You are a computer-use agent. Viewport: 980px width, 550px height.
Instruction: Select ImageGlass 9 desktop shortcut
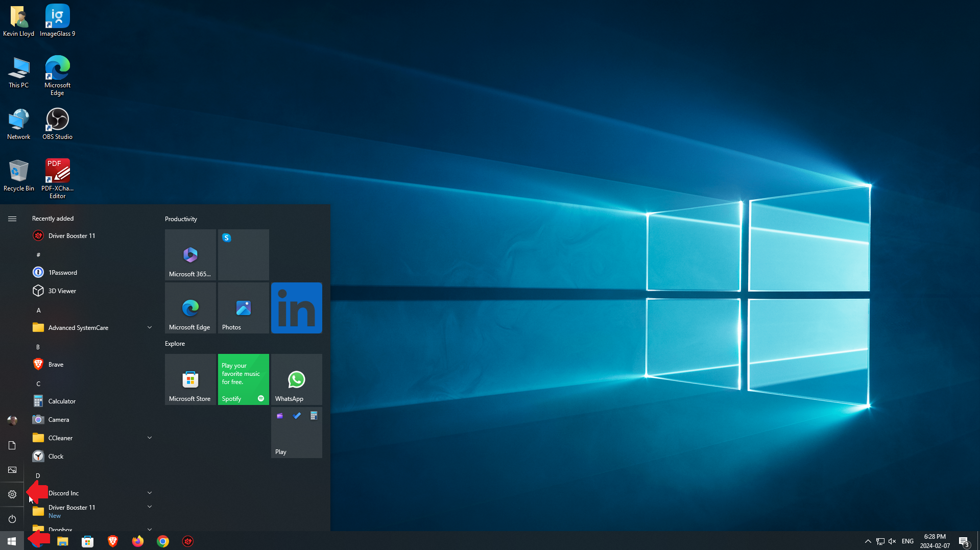click(58, 21)
